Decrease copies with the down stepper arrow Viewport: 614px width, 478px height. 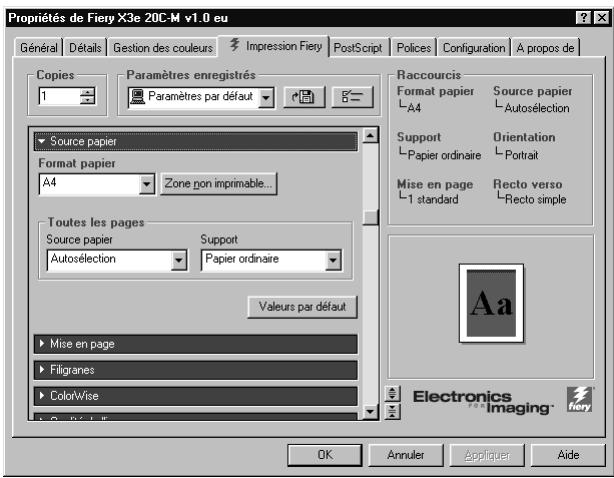[87, 100]
